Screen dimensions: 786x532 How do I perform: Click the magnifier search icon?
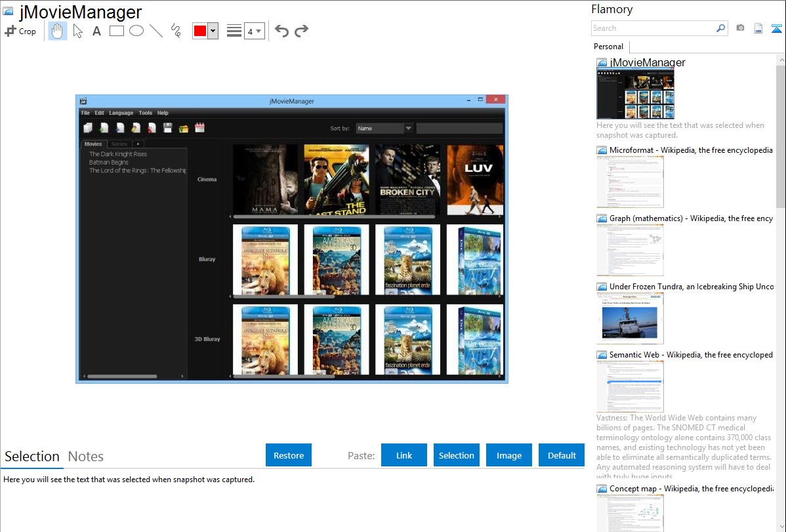(x=721, y=28)
